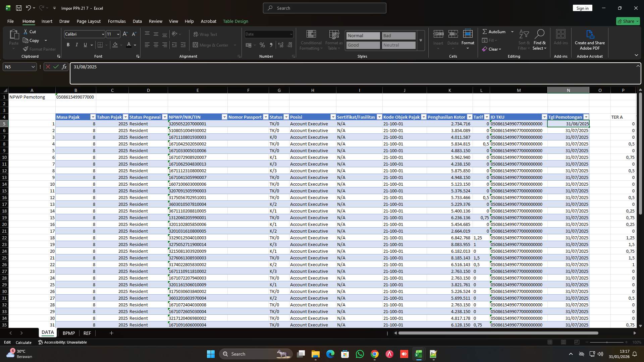Open Conditional Formatting options
644x362 pixels.
(x=311, y=40)
